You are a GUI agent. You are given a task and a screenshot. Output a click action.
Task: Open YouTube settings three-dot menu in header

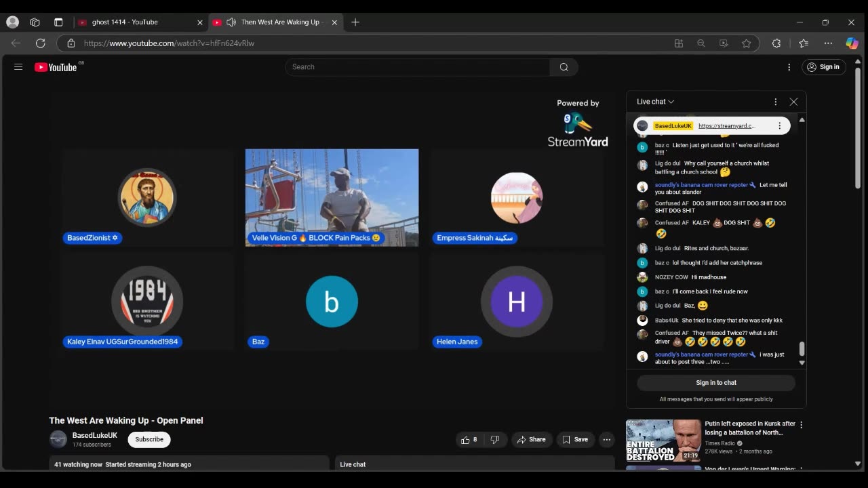(789, 67)
